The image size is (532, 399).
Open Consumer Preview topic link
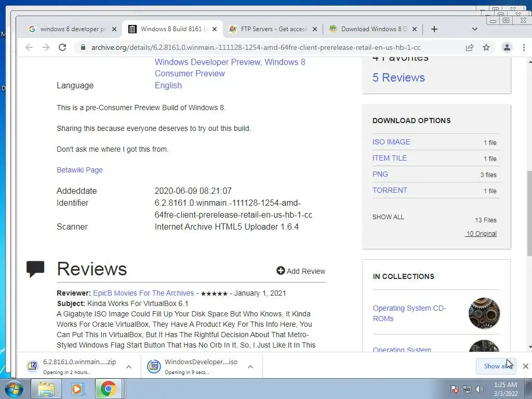click(190, 74)
